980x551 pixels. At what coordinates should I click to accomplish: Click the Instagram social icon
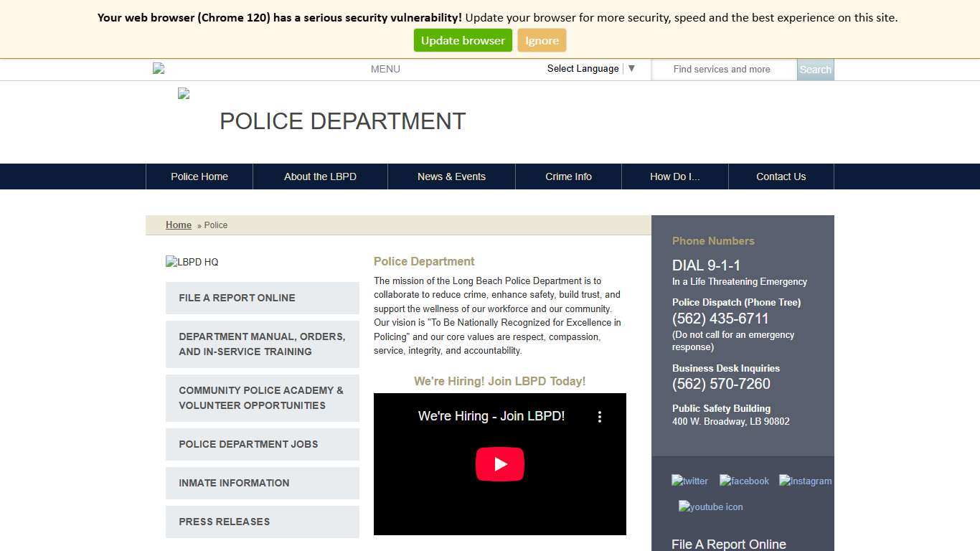point(805,481)
